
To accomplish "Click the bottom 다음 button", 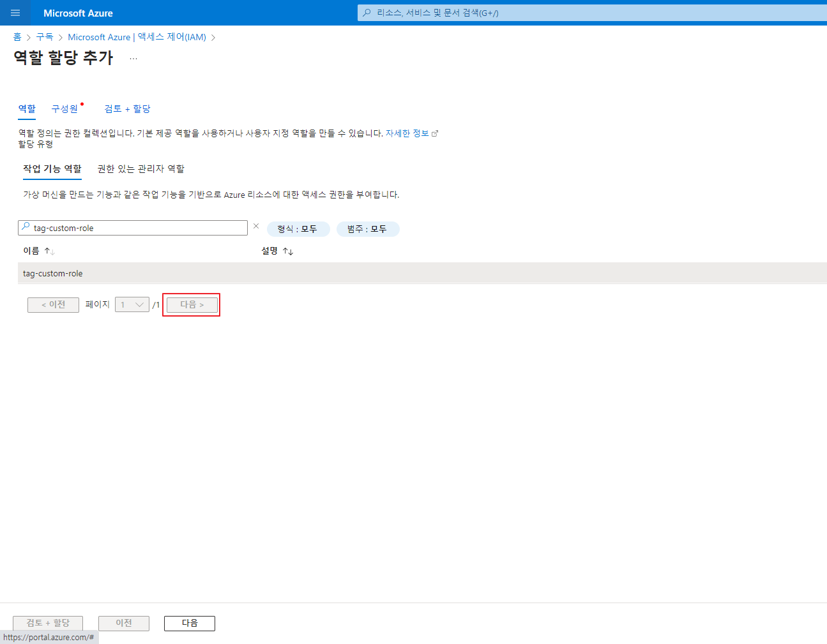I will pos(190,624).
